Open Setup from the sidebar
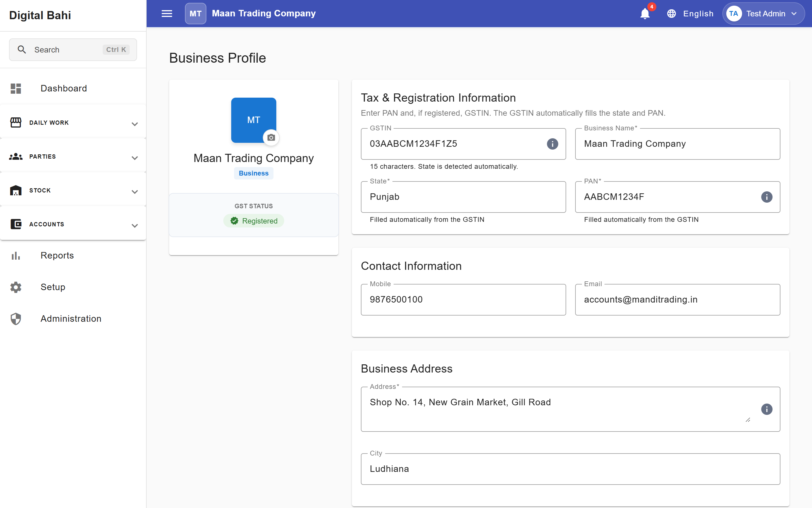The width and height of the screenshot is (812, 508). (x=73, y=287)
